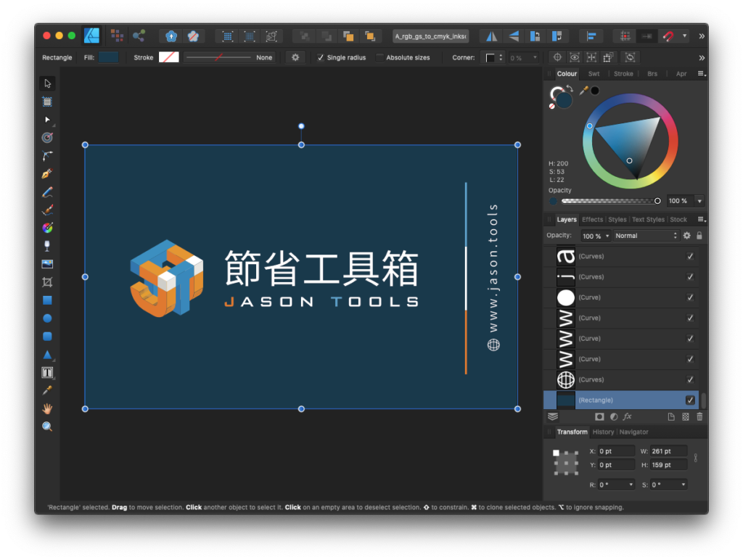The image size is (743, 560).
Task: Switch to the Stroke tab in the Colour panel
Action: [x=623, y=73]
